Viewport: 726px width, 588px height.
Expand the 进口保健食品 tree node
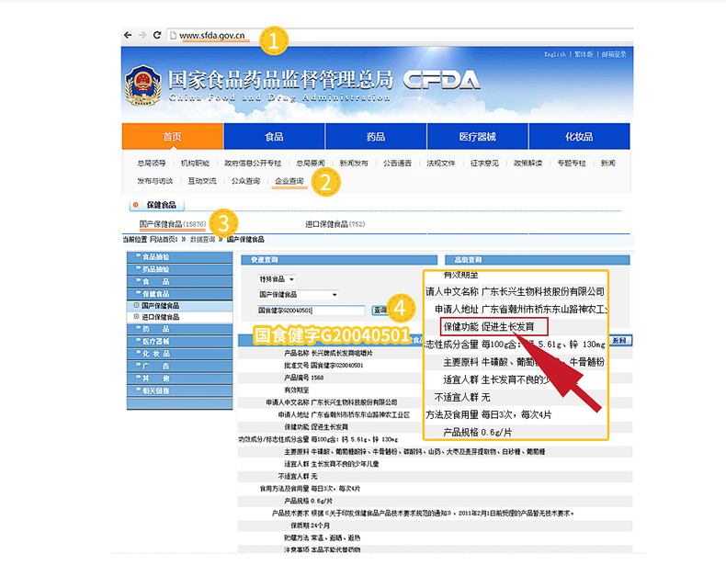pyautogui.click(x=137, y=316)
